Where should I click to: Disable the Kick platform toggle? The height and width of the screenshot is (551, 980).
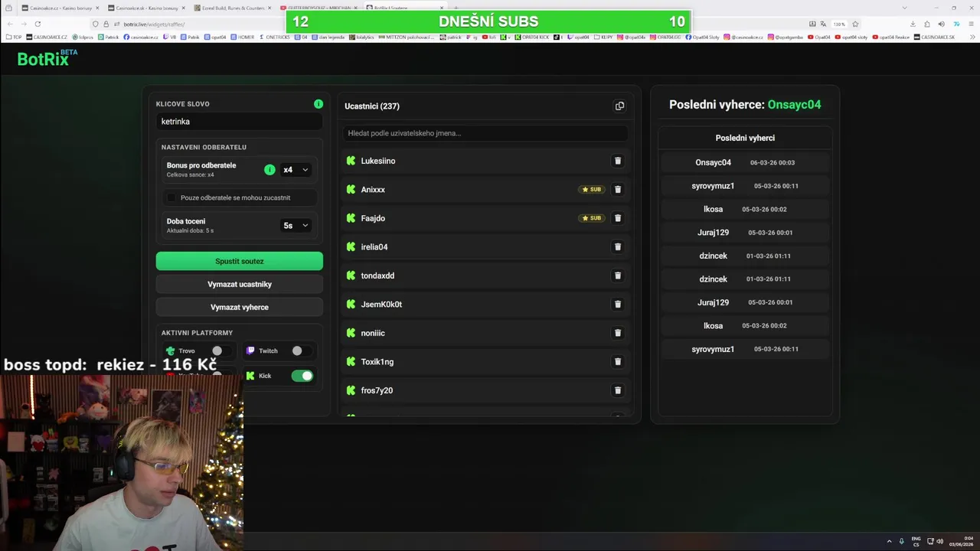pyautogui.click(x=302, y=376)
